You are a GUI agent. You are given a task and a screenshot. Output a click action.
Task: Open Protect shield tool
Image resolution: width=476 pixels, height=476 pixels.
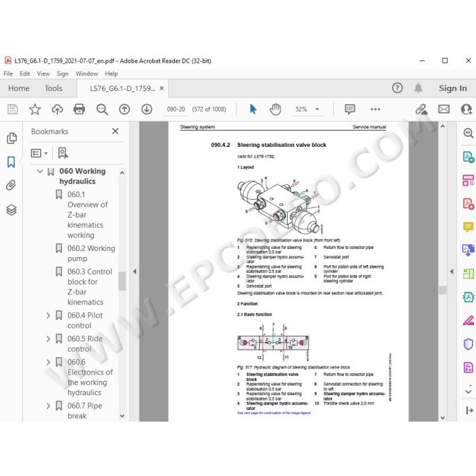[468, 344]
